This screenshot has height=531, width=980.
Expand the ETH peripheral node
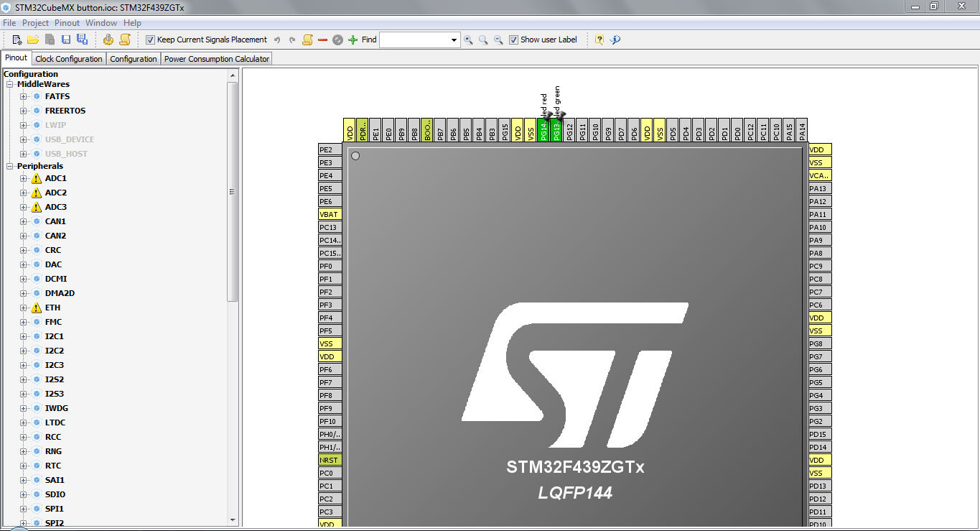click(23, 308)
